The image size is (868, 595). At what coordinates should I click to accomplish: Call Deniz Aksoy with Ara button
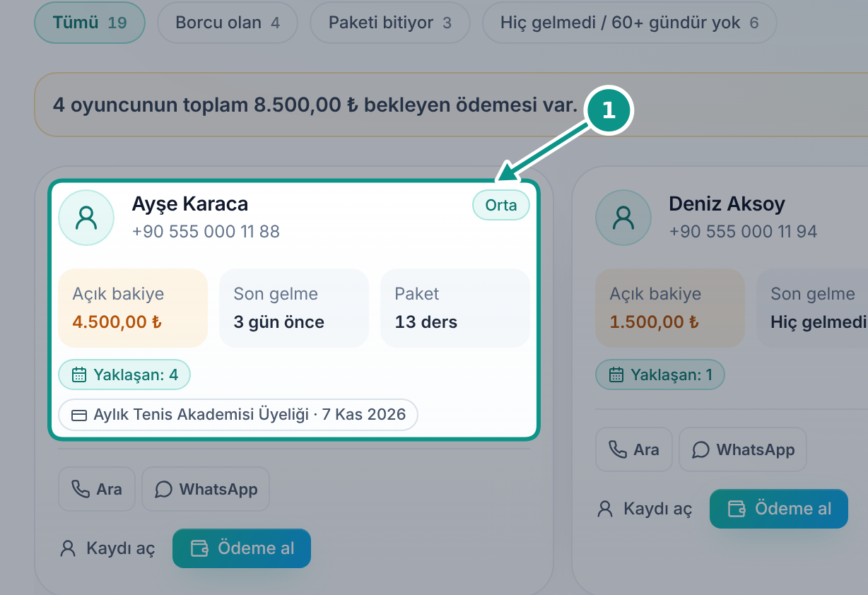click(634, 449)
